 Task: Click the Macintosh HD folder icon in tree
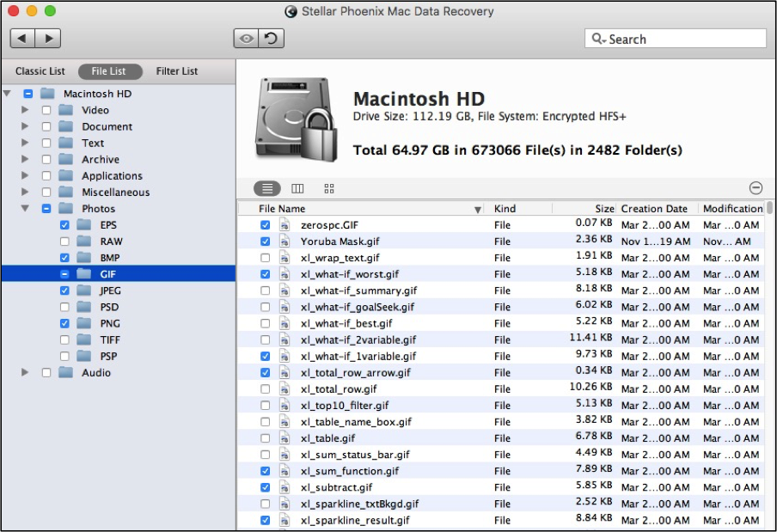pyautogui.click(x=47, y=93)
